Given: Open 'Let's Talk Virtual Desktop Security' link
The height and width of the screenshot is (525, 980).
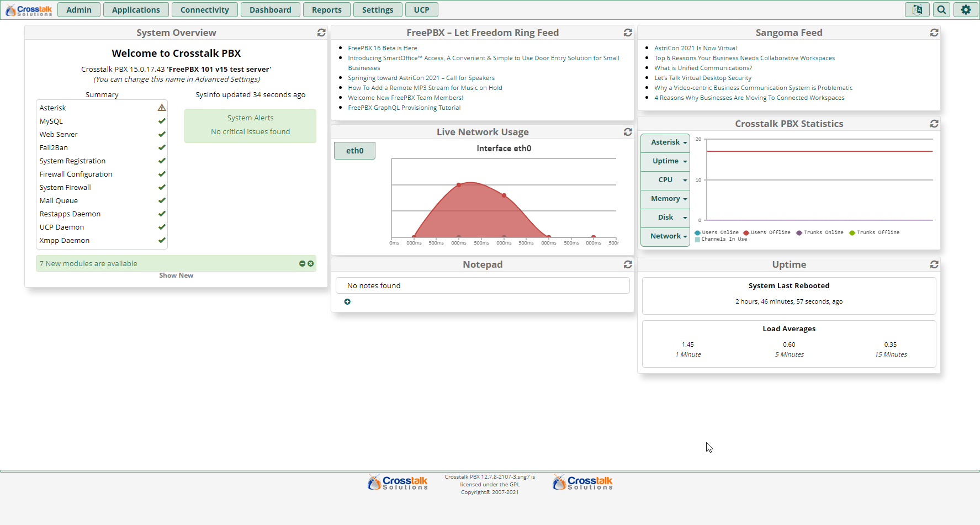Looking at the screenshot, I should pyautogui.click(x=703, y=78).
